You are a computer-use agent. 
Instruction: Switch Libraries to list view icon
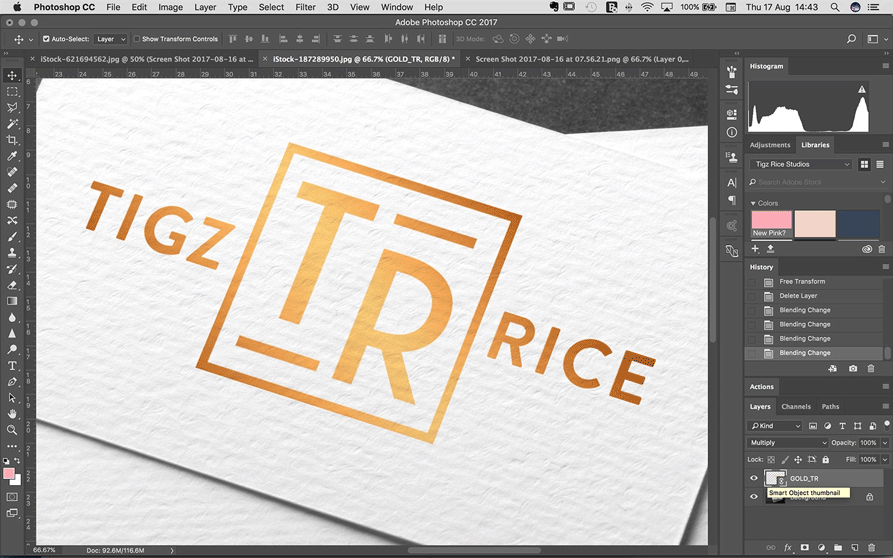tap(880, 164)
